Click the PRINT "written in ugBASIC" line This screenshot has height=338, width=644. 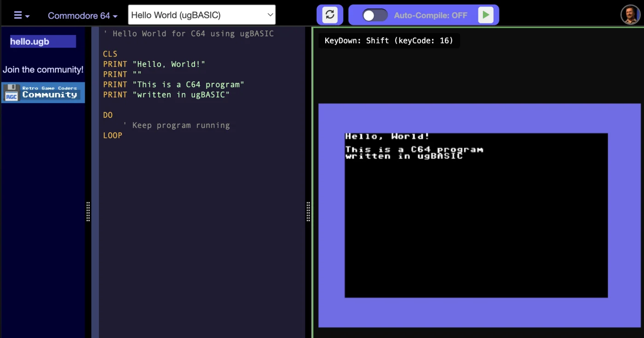(166, 94)
